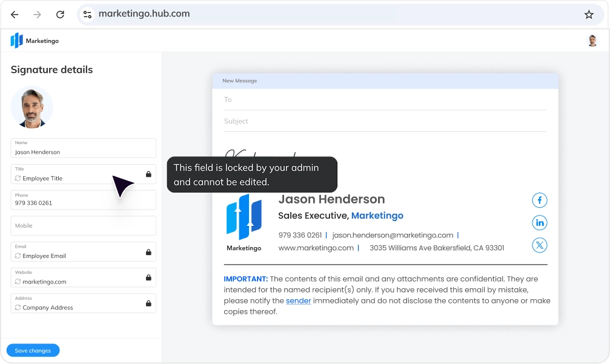Click the name Jason Henderson in signature

(x=331, y=199)
